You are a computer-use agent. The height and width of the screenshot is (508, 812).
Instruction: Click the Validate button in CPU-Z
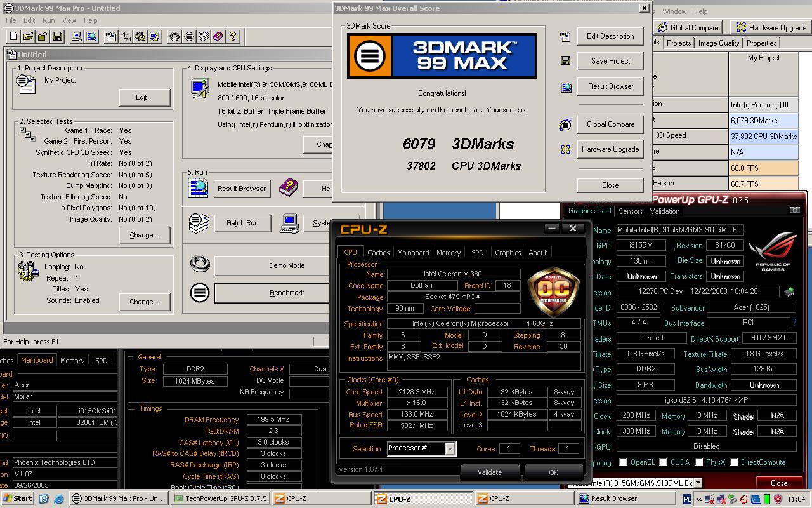pos(490,472)
